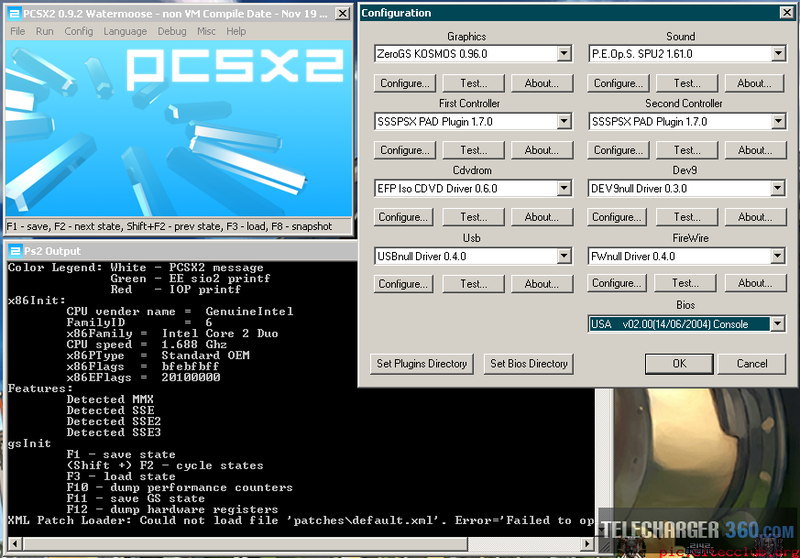The width and height of the screenshot is (800, 558).
Task: Expand the Dev9 plugin dropdown
Action: [x=777, y=188]
